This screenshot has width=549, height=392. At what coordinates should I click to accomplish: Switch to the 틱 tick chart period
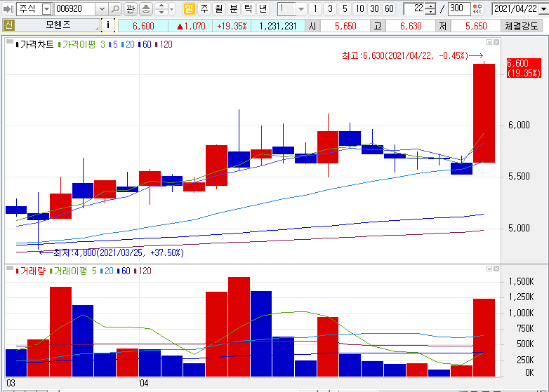pyautogui.click(x=249, y=8)
